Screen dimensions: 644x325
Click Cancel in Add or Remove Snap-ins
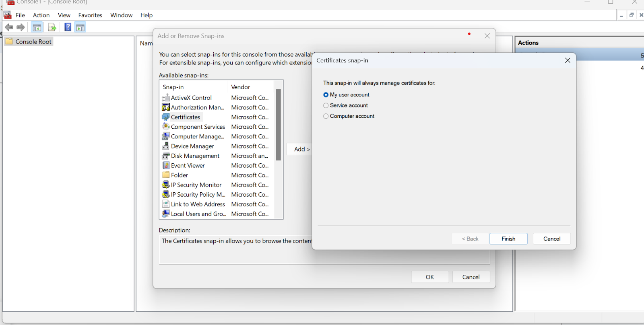click(x=471, y=277)
